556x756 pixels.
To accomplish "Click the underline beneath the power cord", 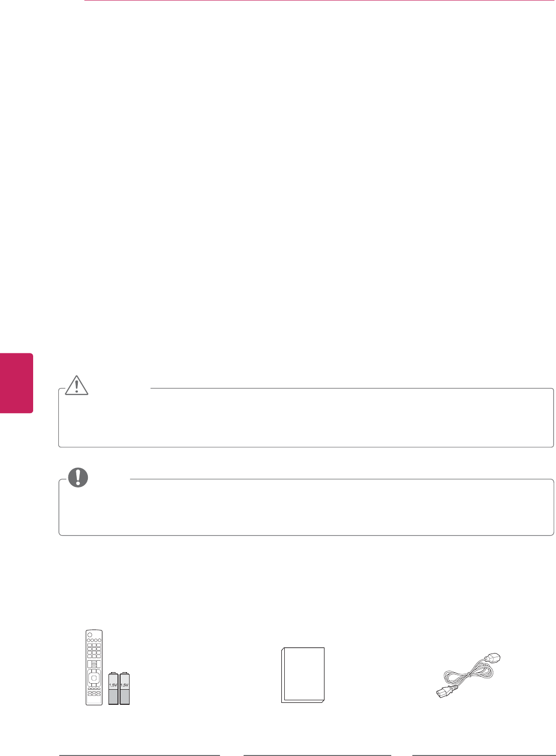I will (x=484, y=754).
